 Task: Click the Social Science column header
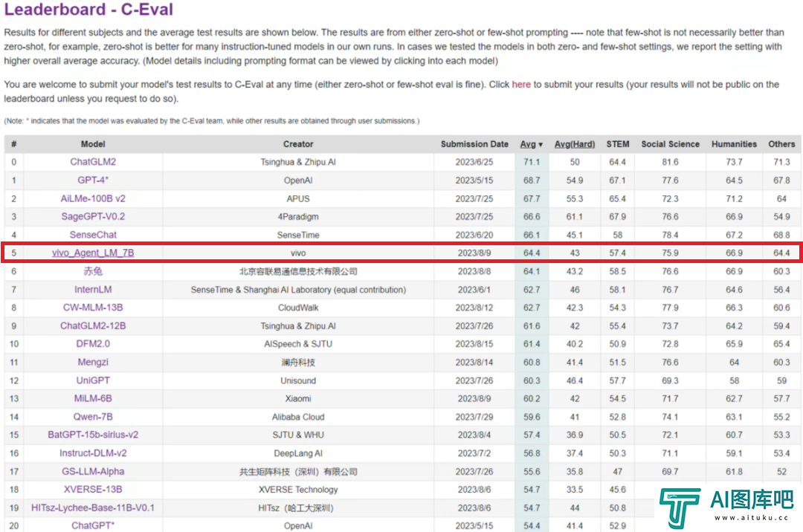(670, 144)
